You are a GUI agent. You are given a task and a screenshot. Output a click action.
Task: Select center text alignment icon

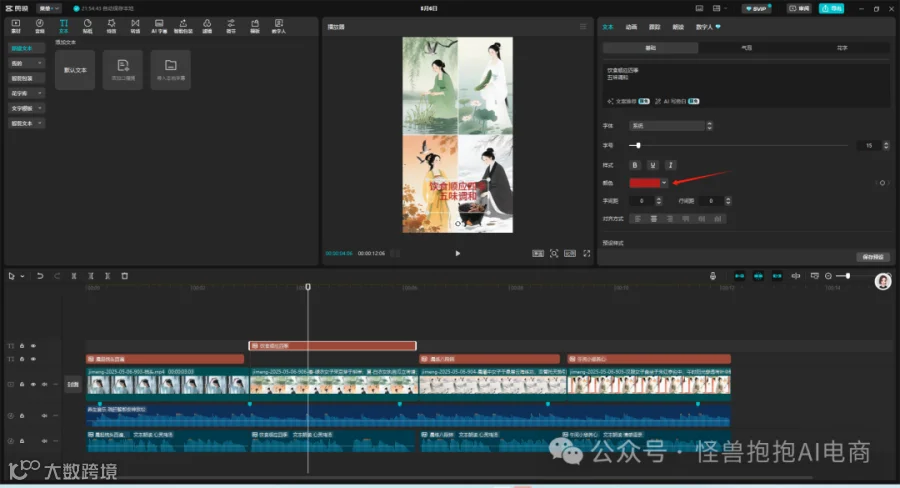(653, 219)
